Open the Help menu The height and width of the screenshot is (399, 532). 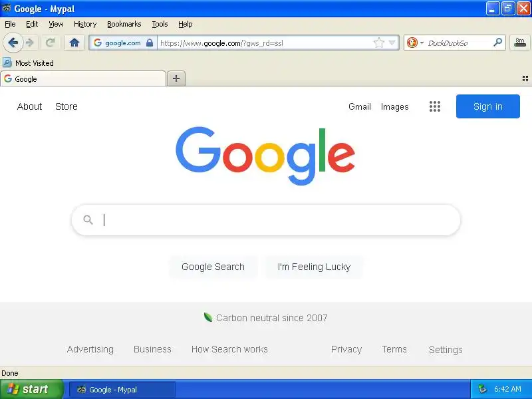click(x=186, y=24)
